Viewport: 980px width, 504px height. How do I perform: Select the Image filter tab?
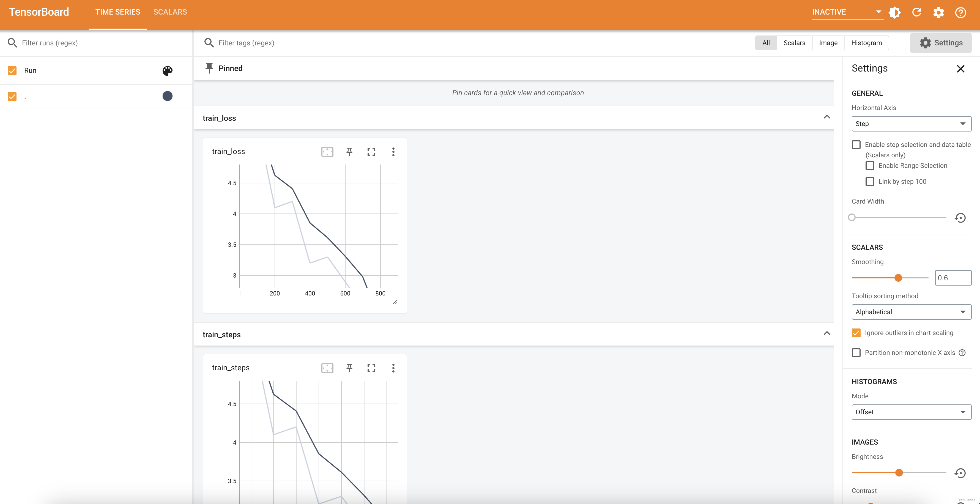point(828,43)
